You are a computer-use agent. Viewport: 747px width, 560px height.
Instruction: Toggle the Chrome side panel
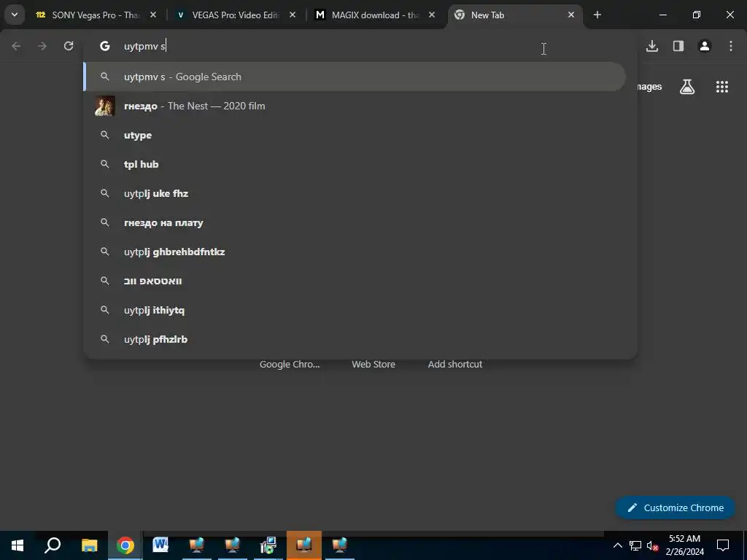tap(678, 46)
